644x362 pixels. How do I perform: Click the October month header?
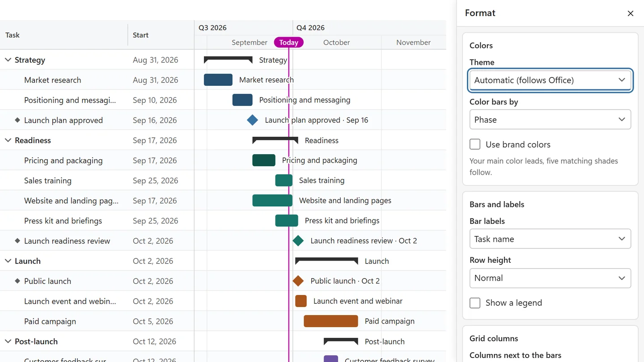pos(336,42)
